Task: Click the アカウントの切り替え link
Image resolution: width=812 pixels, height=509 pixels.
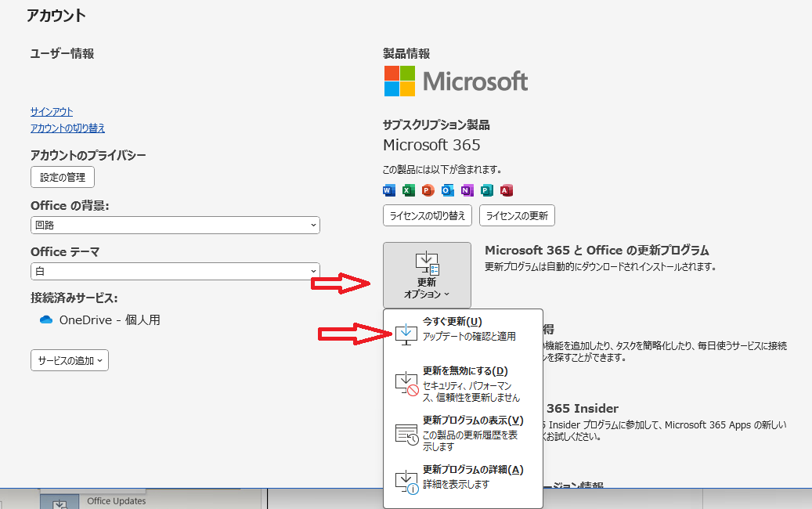Action: (x=67, y=128)
